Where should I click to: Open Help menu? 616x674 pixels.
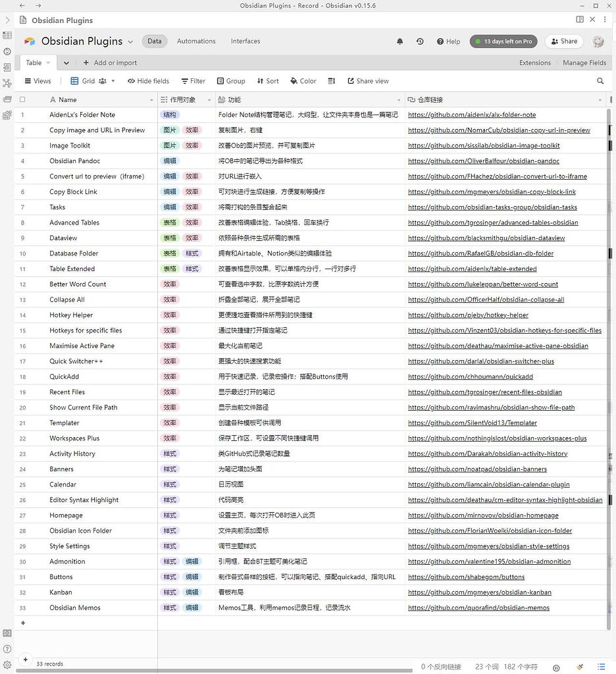[448, 41]
